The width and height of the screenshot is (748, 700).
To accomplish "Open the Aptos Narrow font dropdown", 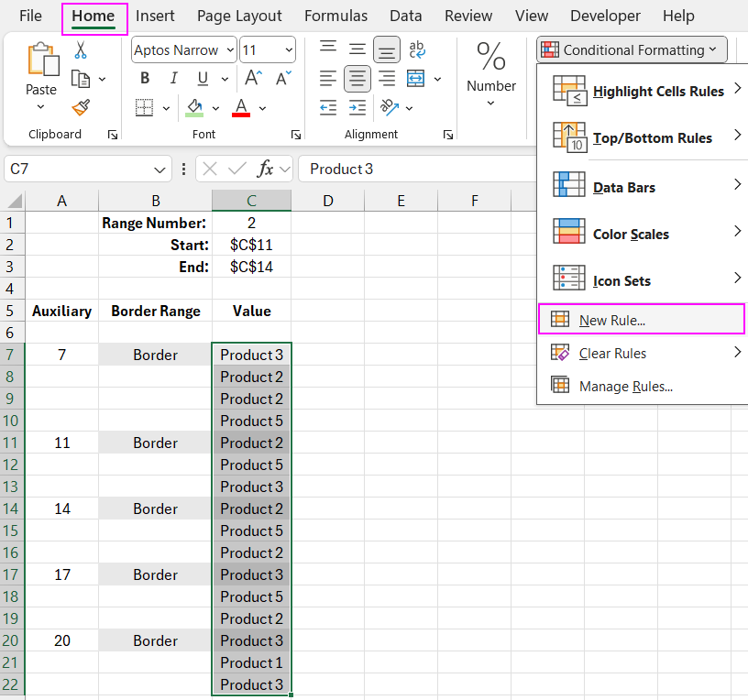I will point(182,49).
